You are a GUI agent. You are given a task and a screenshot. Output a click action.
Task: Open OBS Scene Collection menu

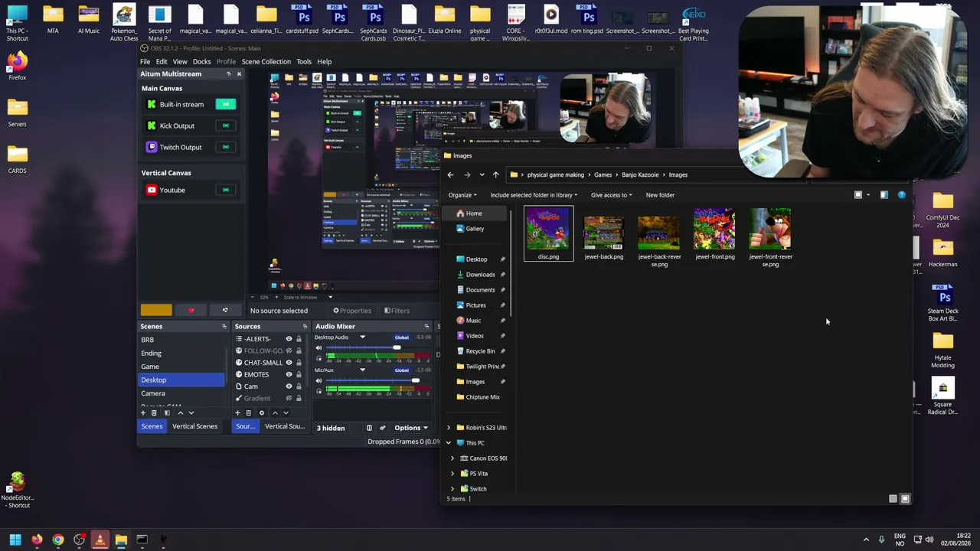click(266, 61)
